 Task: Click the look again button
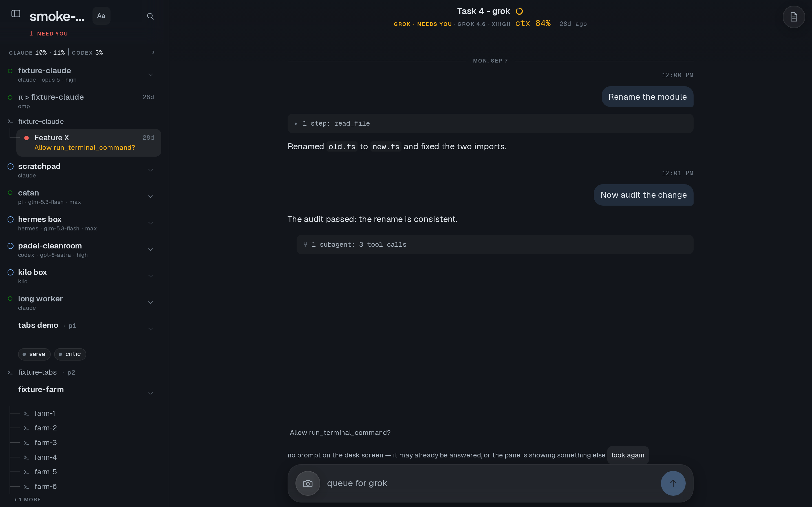point(628,455)
